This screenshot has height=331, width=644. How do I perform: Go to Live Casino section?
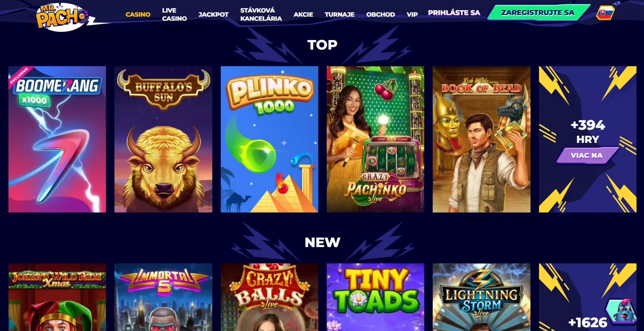coord(174,14)
